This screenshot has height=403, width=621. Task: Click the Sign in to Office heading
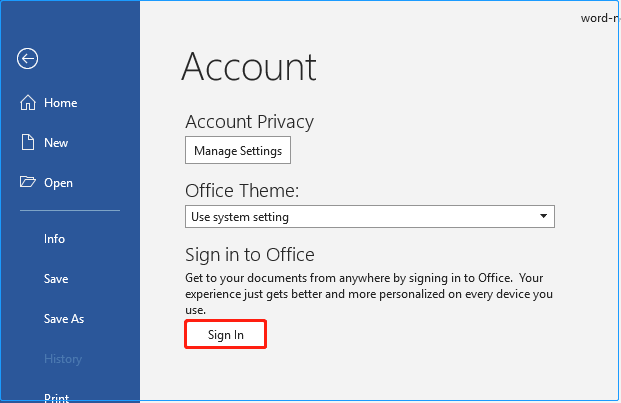coord(250,254)
